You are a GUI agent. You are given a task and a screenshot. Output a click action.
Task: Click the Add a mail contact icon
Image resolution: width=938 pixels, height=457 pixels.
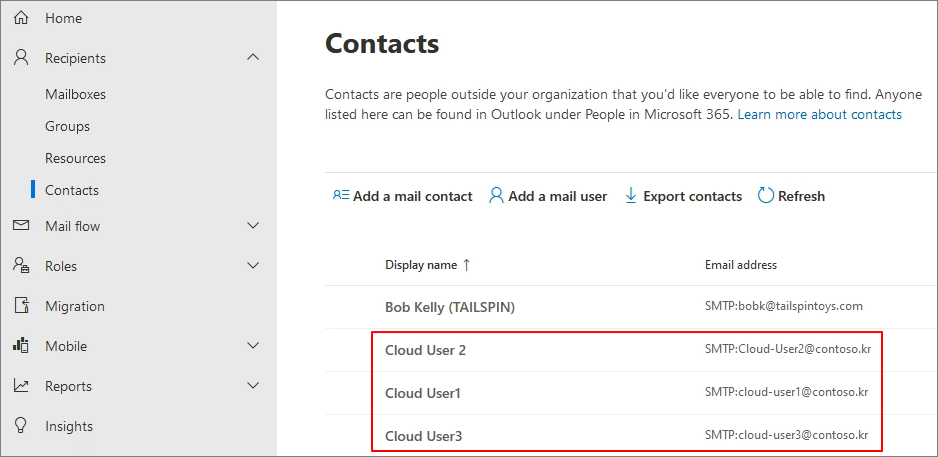tap(341, 196)
